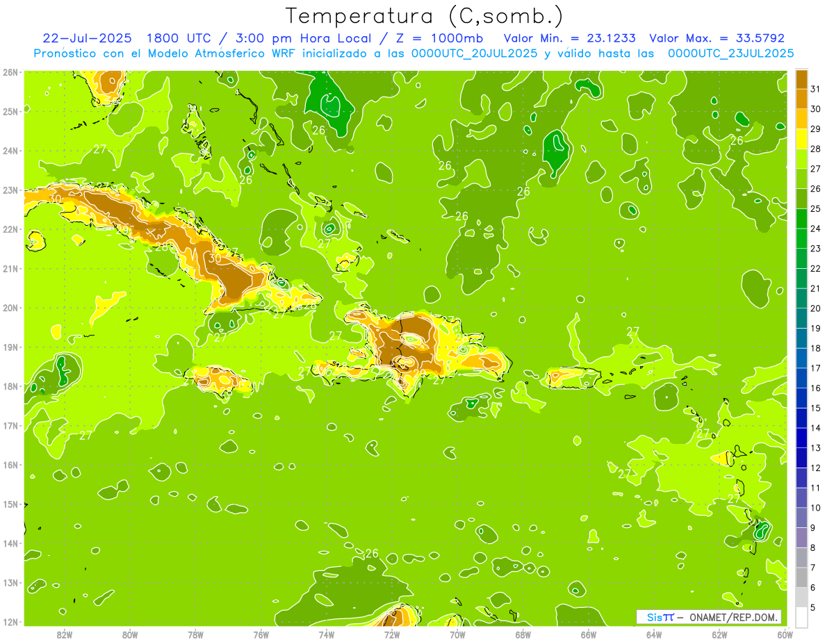This screenshot has height=644, width=834.
Task: Click the "26N" latitude axis label
Action: tap(10, 72)
